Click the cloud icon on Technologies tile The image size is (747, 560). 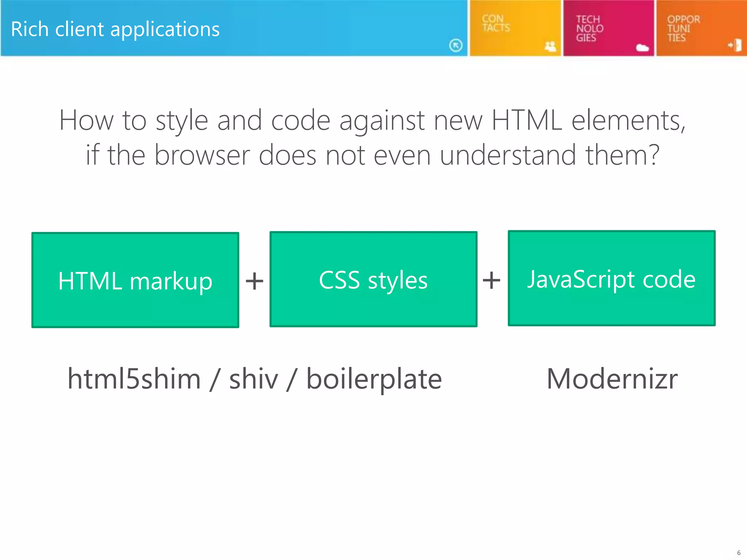pyautogui.click(x=642, y=48)
